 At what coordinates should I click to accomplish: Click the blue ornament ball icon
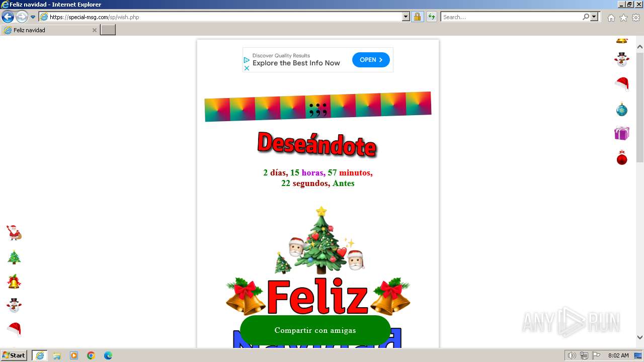(x=622, y=109)
